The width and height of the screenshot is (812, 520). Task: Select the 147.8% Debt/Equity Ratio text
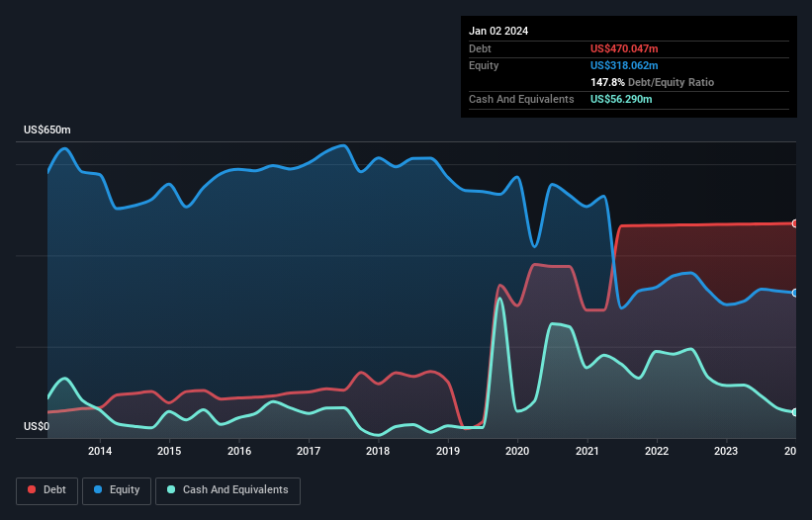(652, 82)
